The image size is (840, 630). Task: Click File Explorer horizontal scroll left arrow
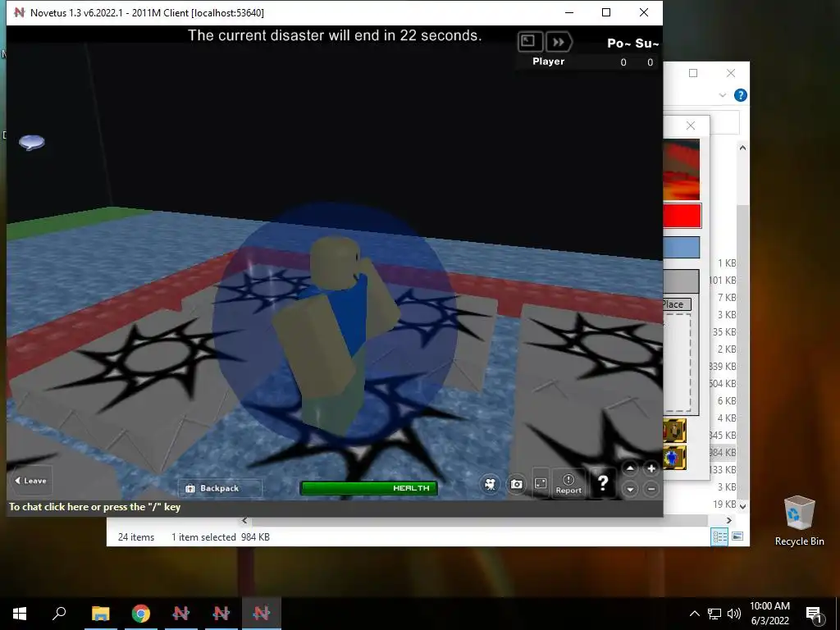pyautogui.click(x=244, y=520)
